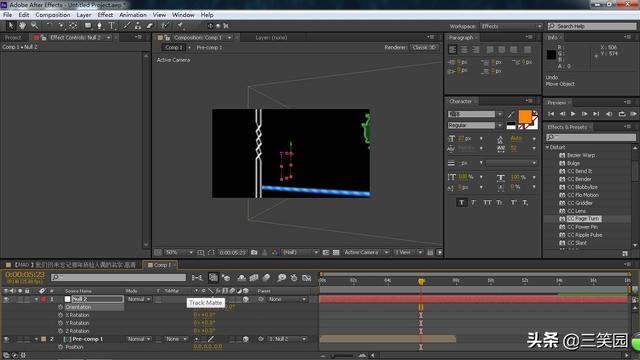This screenshot has height=360, width=640.
Task: Open the Animation menu
Action: [133, 15]
